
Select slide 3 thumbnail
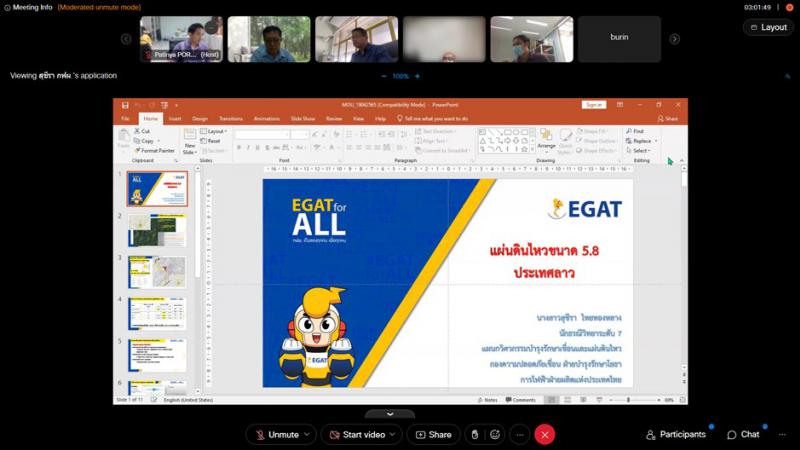point(157,272)
